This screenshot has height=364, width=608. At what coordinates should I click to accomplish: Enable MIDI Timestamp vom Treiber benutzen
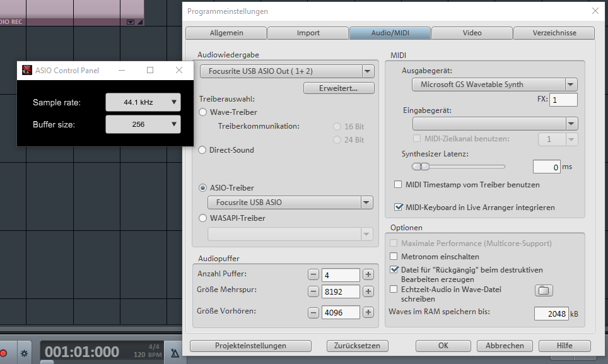(398, 184)
